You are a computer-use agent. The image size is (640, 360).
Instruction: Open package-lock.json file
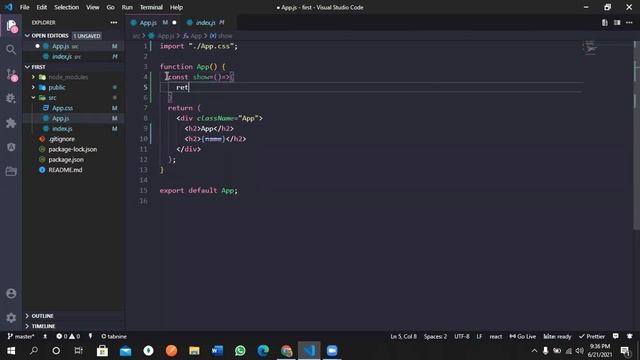[x=73, y=149]
